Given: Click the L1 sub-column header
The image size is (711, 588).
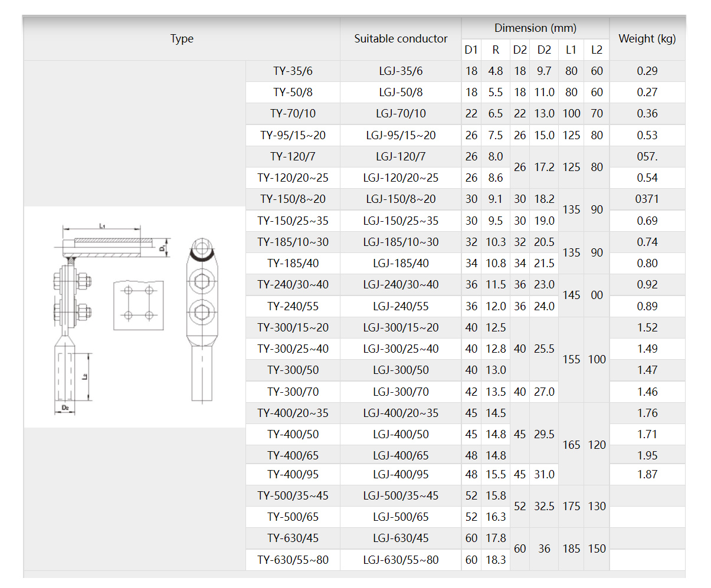Looking at the screenshot, I should pos(571,50).
